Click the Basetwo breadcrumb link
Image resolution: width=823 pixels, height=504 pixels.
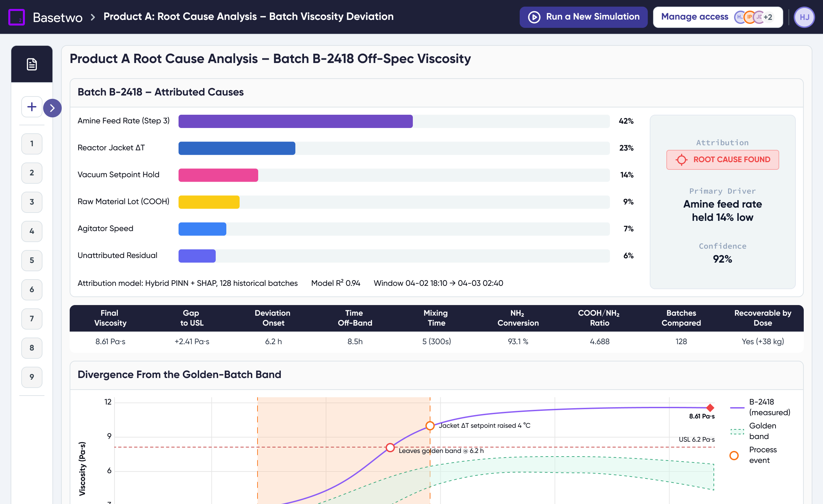pos(57,17)
